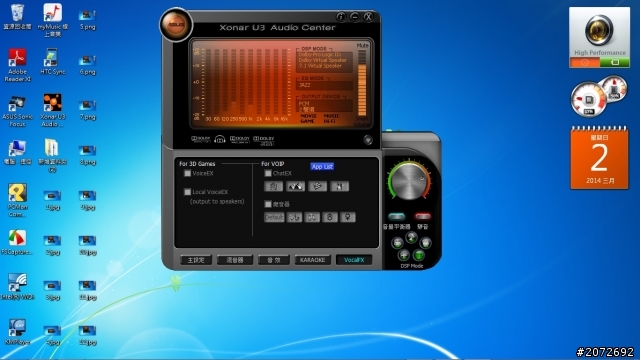
Task: Open the FSCapture desktop shortcut
Action: (x=17, y=242)
